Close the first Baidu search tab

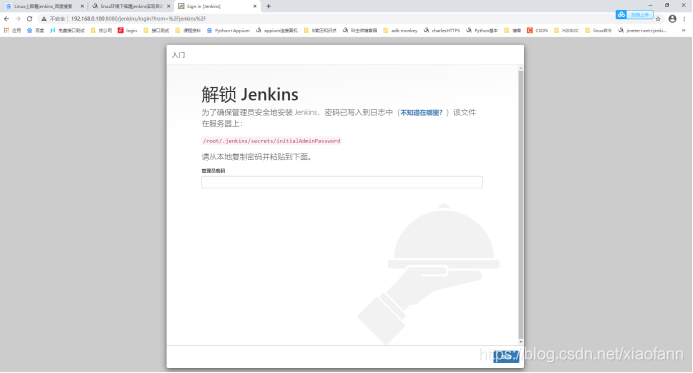pyautogui.click(x=82, y=6)
